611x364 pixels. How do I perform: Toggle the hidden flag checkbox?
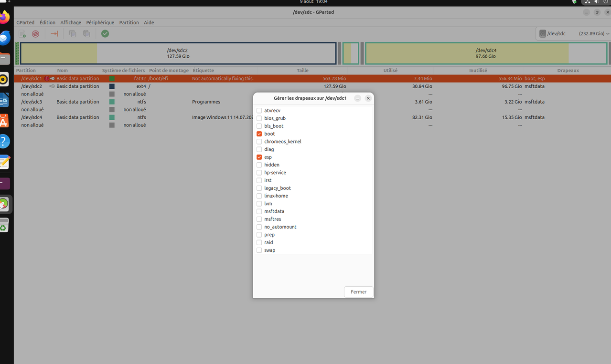(x=259, y=165)
